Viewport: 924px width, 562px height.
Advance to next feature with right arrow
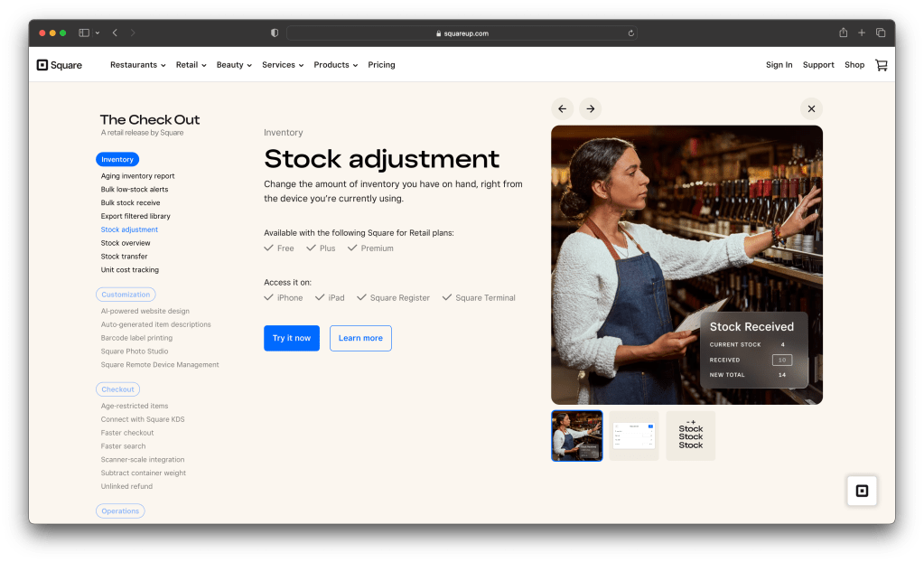click(590, 108)
